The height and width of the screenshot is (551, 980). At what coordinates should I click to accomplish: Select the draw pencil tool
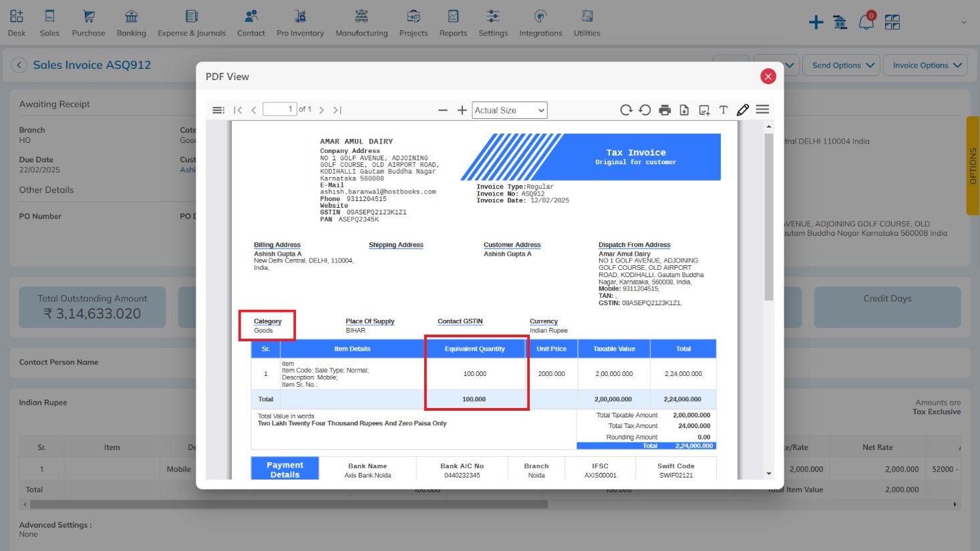pyautogui.click(x=743, y=110)
